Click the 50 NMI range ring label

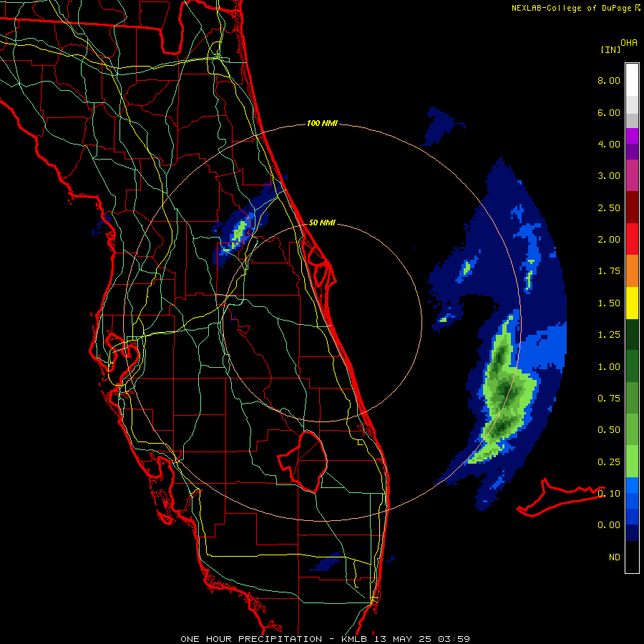click(x=322, y=223)
